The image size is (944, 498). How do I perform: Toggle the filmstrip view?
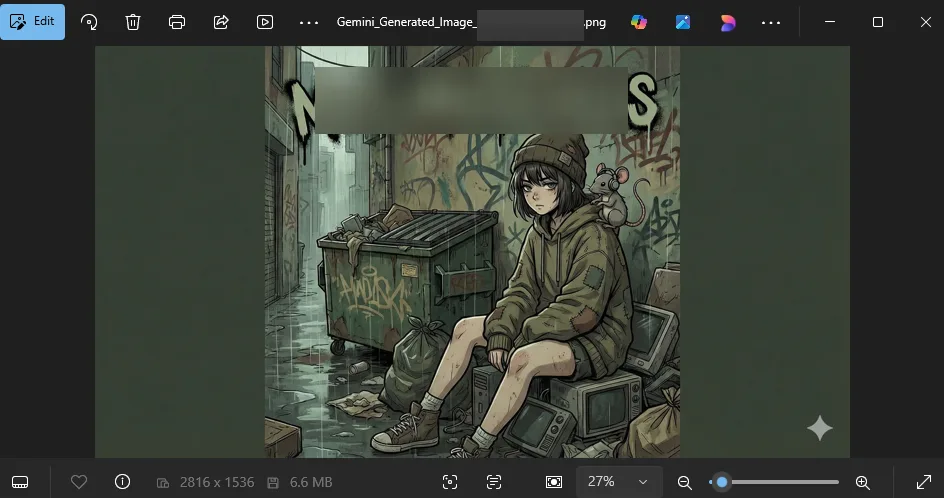pyautogui.click(x=21, y=482)
